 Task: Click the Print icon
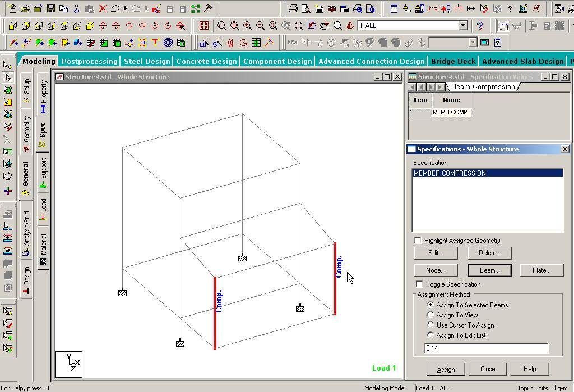(x=293, y=8)
